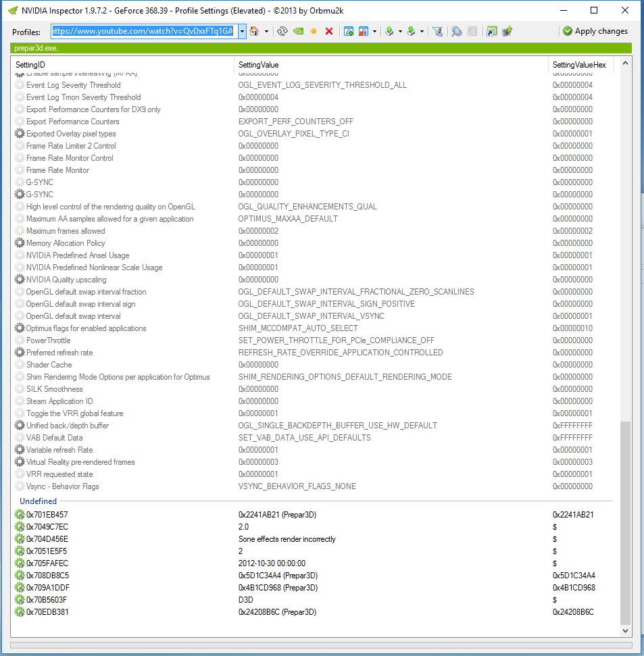
Task: Click the greyed bit value editor icon
Action: tap(472, 31)
